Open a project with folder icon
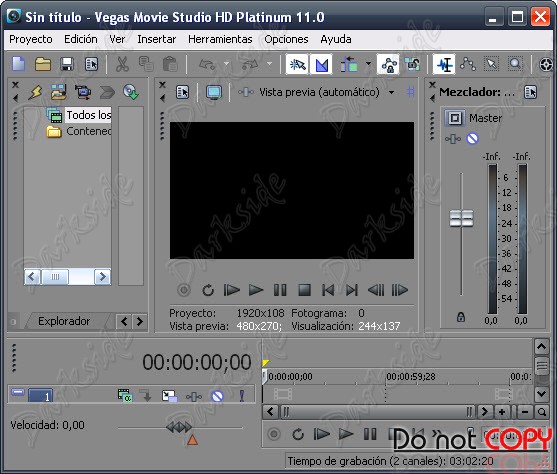Image resolution: width=557 pixels, height=474 pixels. 43,64
